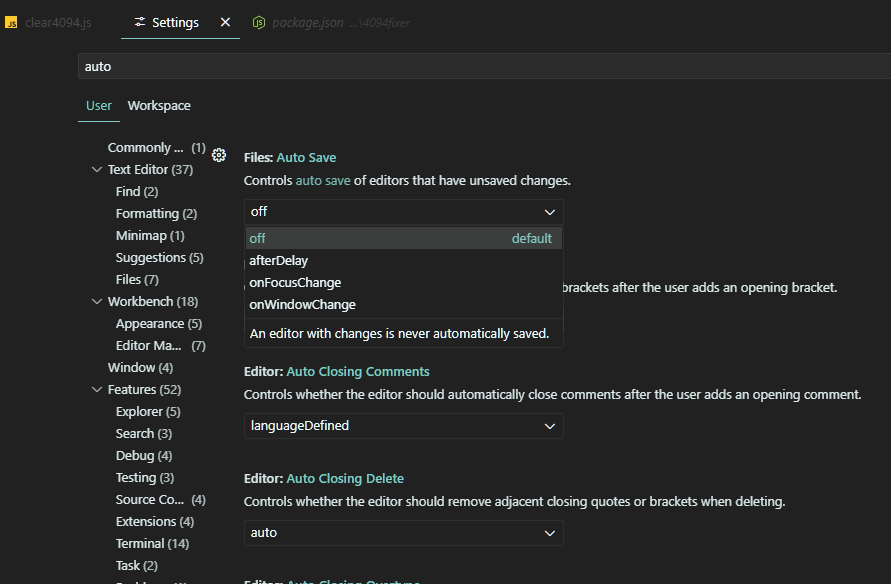
Task: Click the Node icon on package.json tab
Action: point(259,22)
